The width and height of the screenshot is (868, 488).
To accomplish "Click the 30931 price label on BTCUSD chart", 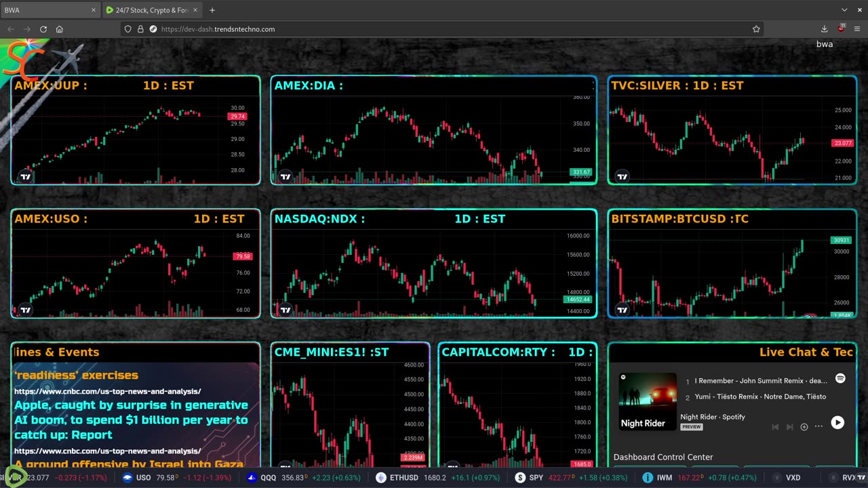I will click(841, 240).
